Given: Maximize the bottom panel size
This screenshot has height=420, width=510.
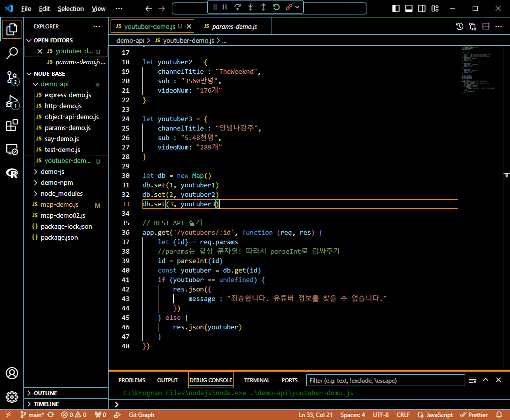Looking at the screenshot, I should tap(486, 380).
